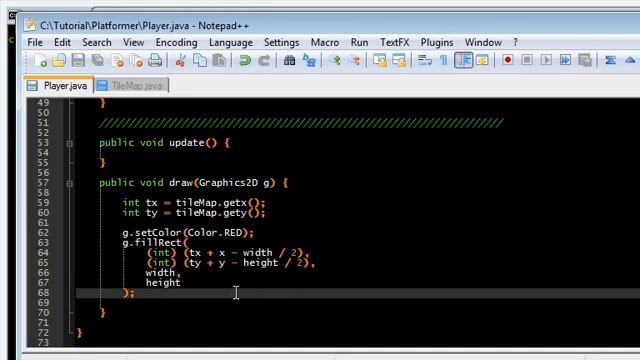Synchronize horizontal scrolling icon

click(399, 61)
